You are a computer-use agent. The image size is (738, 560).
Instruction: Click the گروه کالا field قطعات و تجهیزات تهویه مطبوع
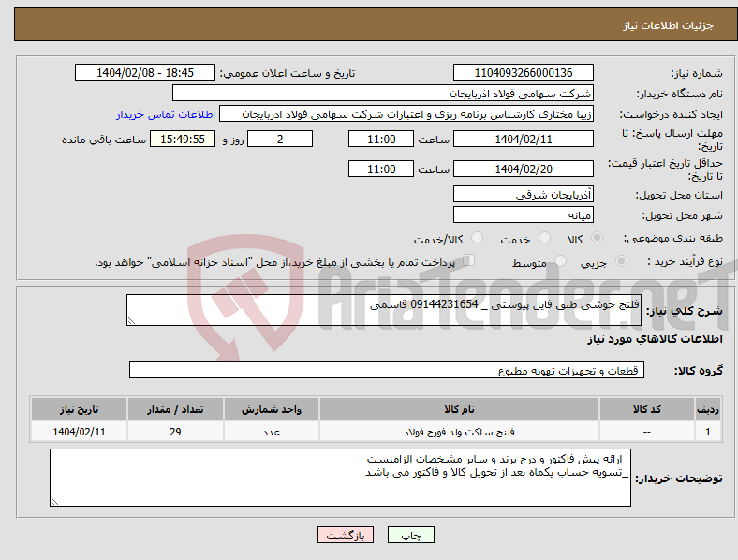click(x=387, y=370)
